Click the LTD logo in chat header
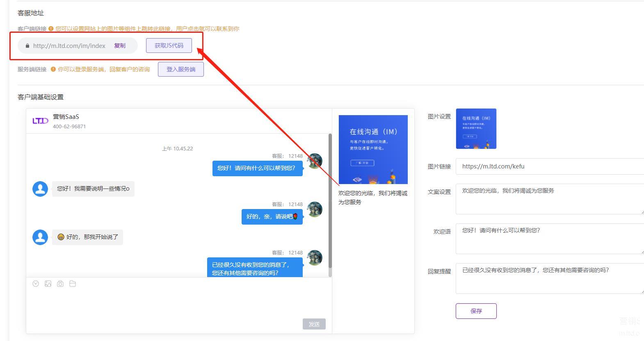This screenshot has width=644, height=341. coord(40,121)
